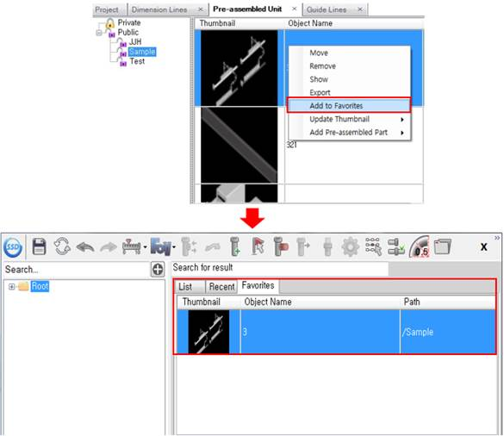The height and width of the screenshot is (436, 504).
Task: Click the Redo arrow icon
Action: (109, 247)
